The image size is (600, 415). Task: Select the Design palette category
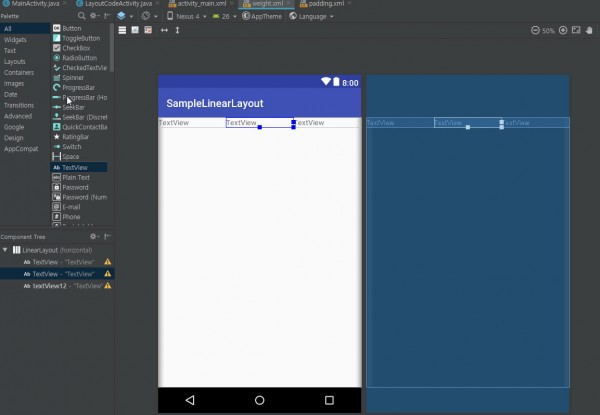click(x=25, y=138)
